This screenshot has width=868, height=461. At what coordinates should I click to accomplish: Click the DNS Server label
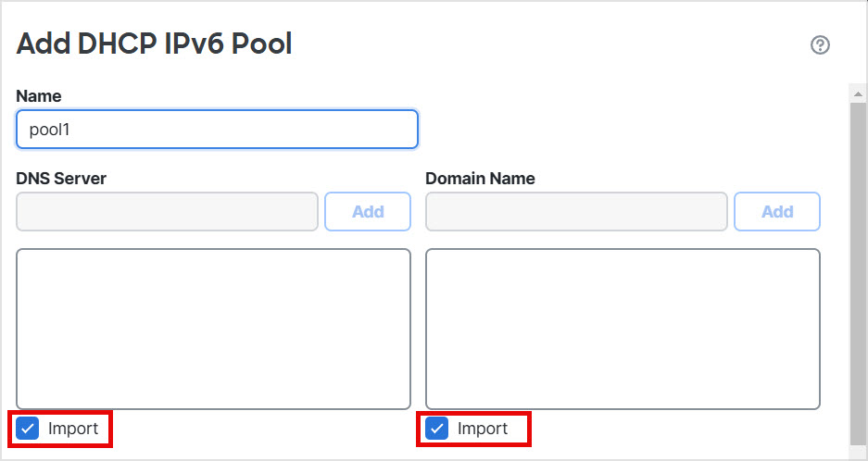(61, 179)
